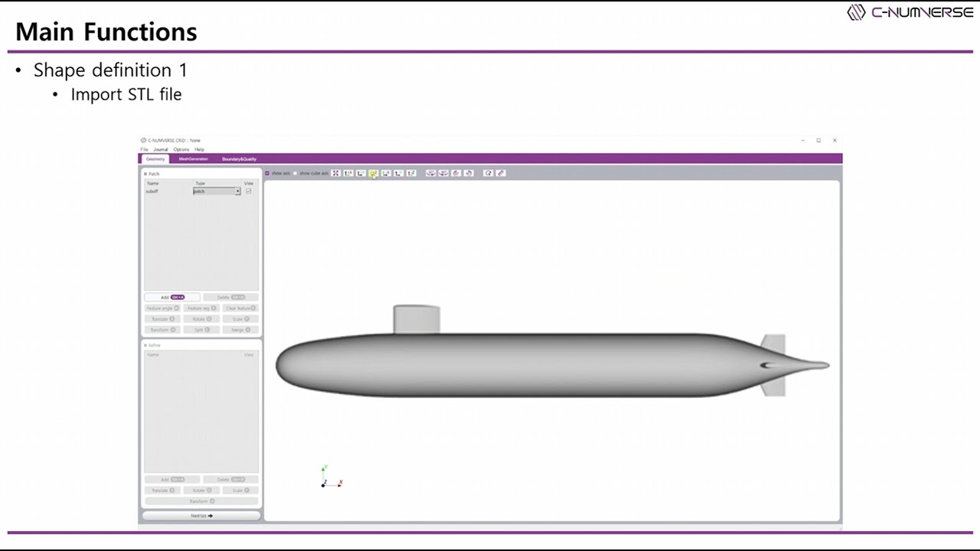The image size is (980, 551).
Task: Click the -X axis view icon
Action: coord(386,173)
